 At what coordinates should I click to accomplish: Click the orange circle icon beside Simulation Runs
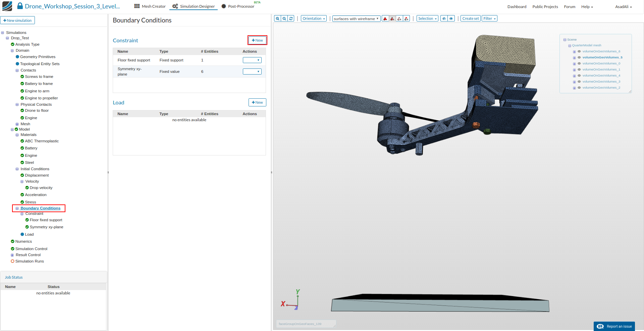tap(12, 261)
